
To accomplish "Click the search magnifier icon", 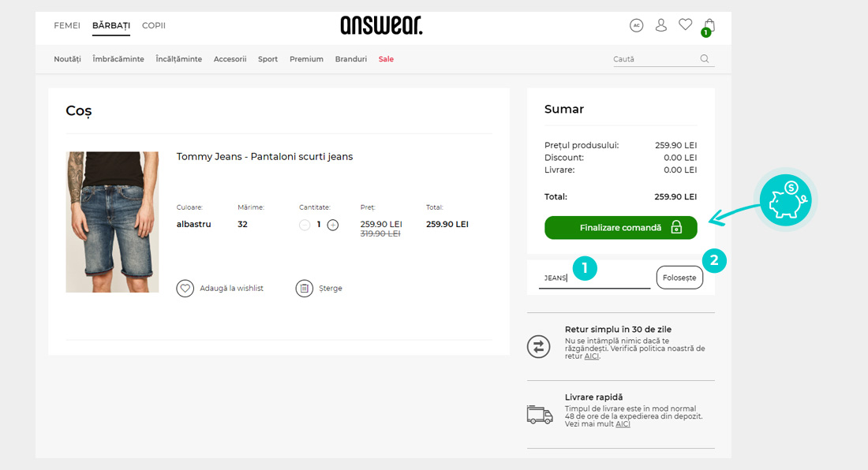I will click(x=705, y=58).
